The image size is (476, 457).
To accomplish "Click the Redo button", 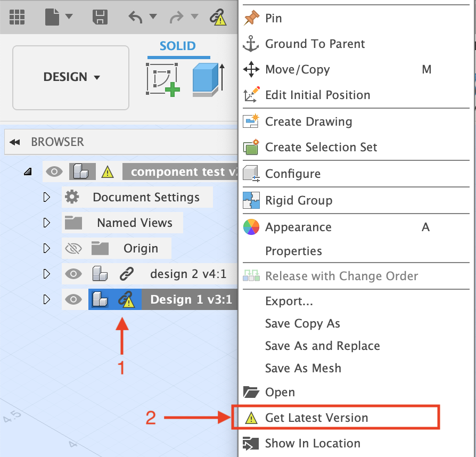I will (x=177, y=17).
